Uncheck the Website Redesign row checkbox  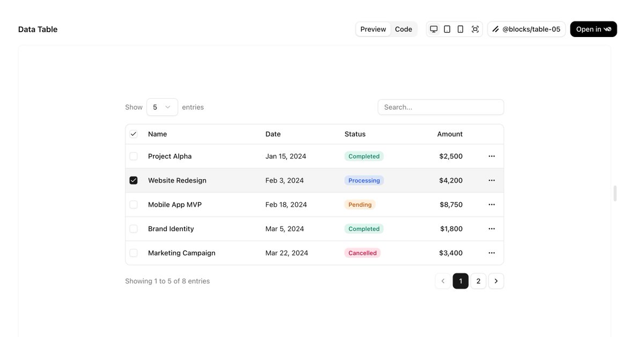point(134,180)
